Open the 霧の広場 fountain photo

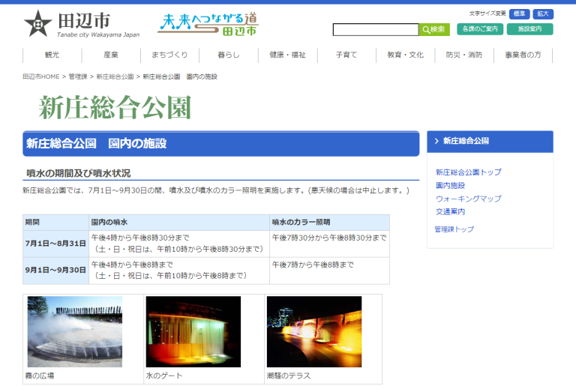click(75, 331)
